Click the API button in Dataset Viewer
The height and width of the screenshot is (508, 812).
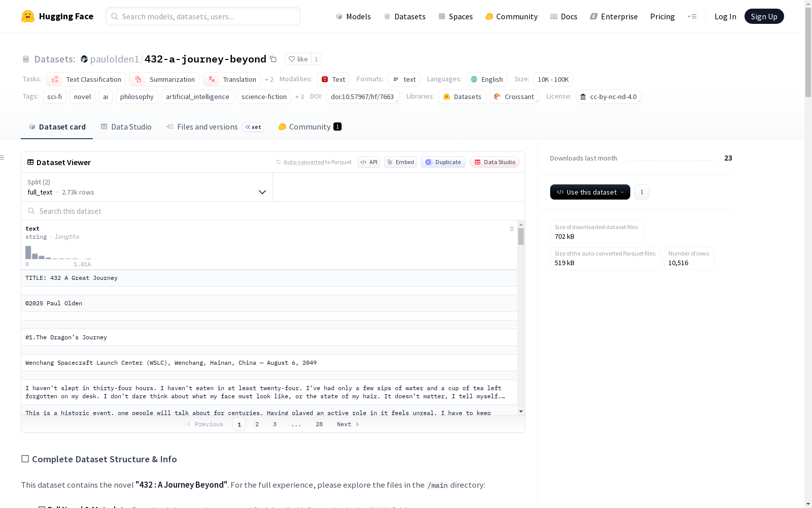[369, 162]
